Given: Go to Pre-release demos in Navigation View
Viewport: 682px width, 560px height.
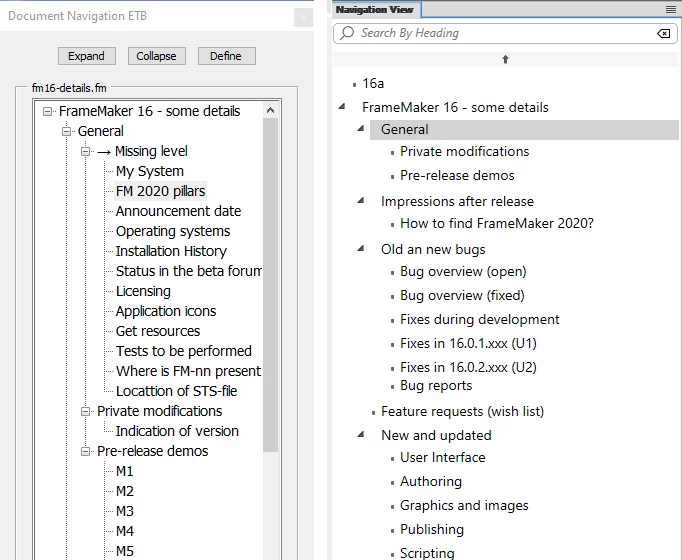Looking at the screenshot, I should (457, 175).
